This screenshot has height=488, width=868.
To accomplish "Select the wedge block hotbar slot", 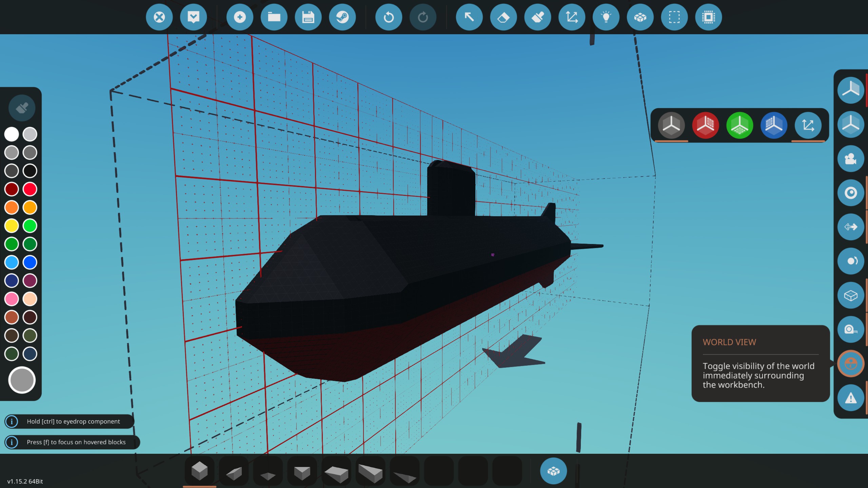I will click(x=234, y=472).
